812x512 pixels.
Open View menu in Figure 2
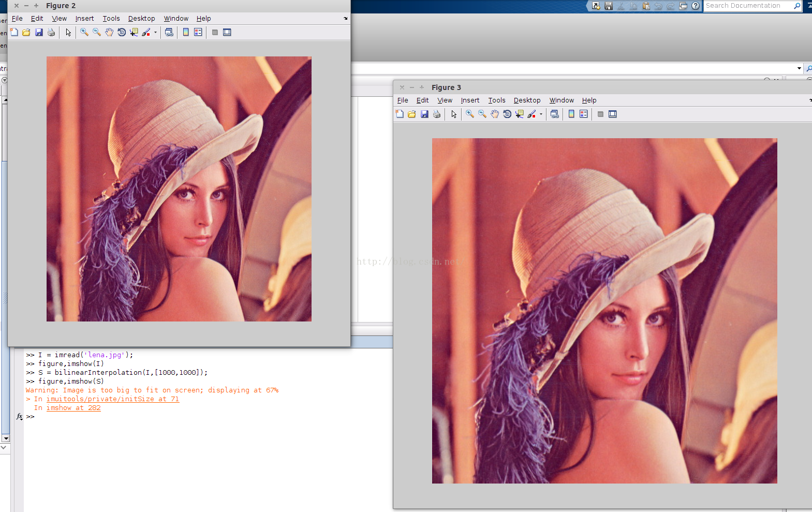tap(59, 19)
